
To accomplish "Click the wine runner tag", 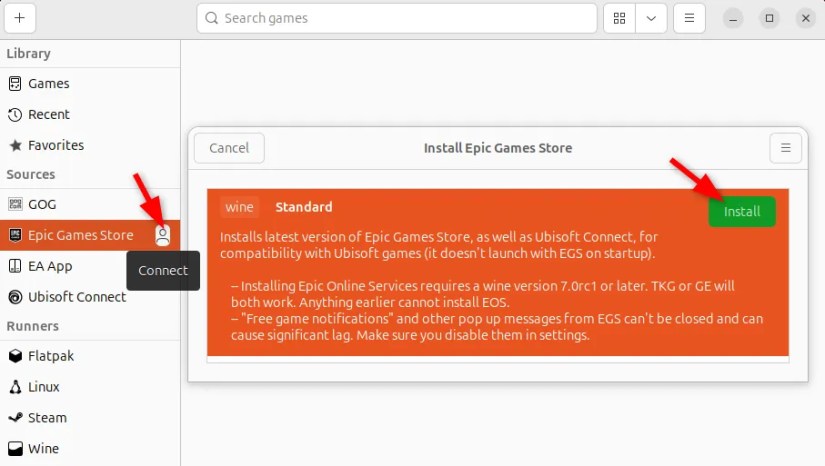I will pos(239,207).
